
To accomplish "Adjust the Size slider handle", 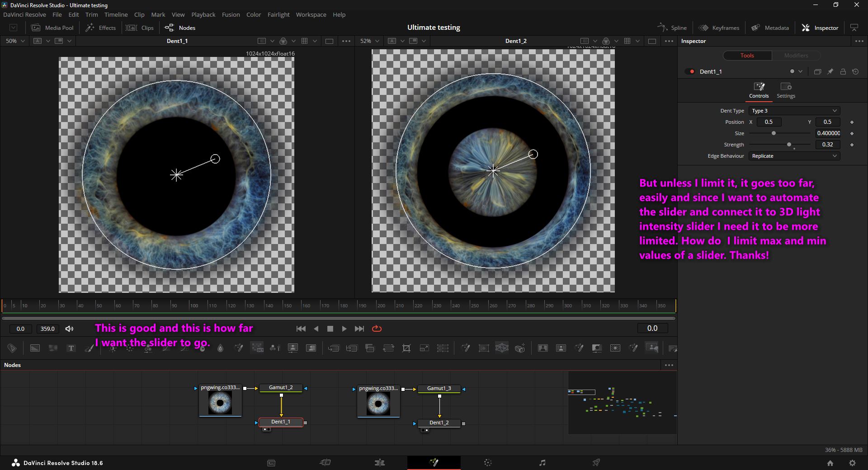I will (x=774, y=133).
